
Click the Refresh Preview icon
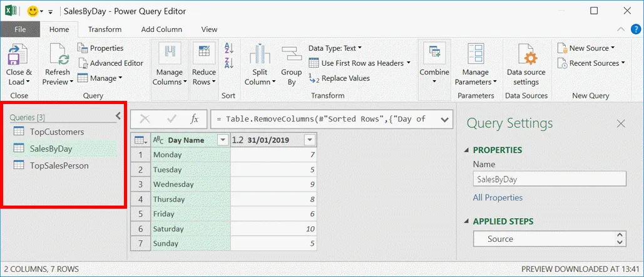point(59,55)
